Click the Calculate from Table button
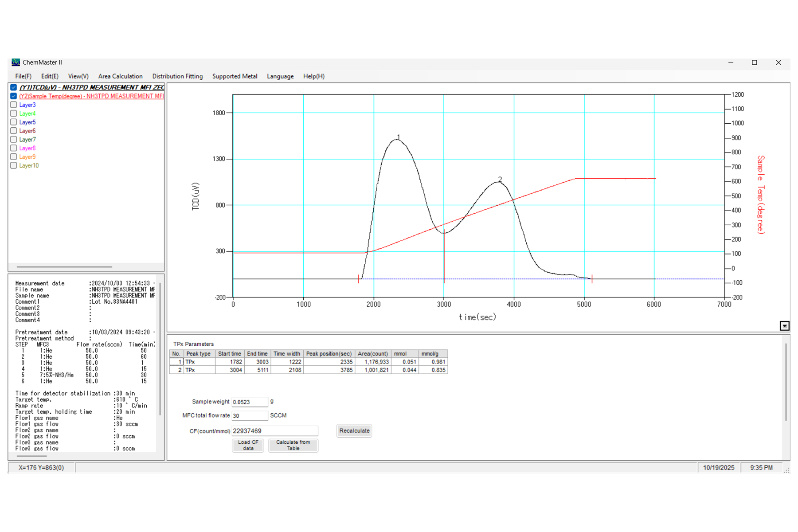The image size is (798, 532). 293,445
